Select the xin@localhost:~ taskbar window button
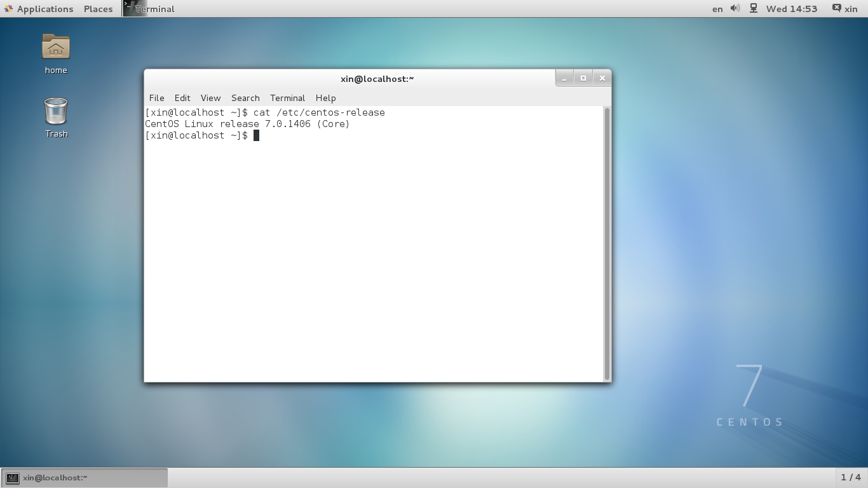Screen dimensions: 868x488 85,478
